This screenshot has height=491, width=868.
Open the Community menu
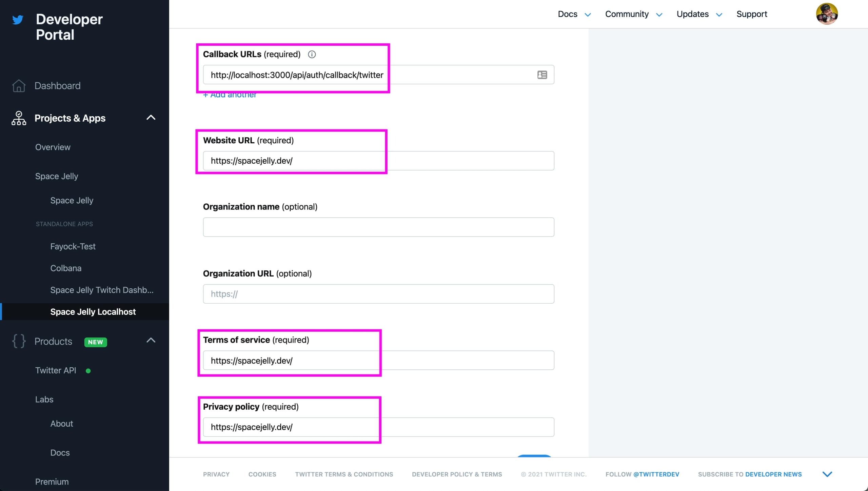[627, 14]
